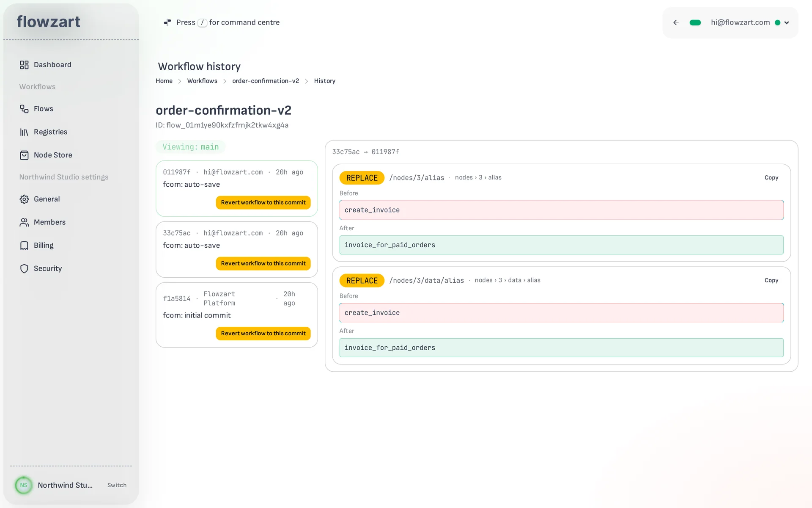The image size is (812, 508).
Task: Navigate to Security menu item
Action: 48,268
